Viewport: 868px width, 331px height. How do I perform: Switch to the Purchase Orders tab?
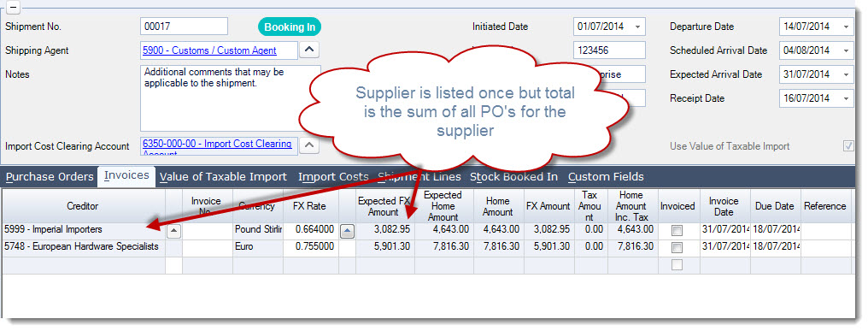[x=50, y=177]
